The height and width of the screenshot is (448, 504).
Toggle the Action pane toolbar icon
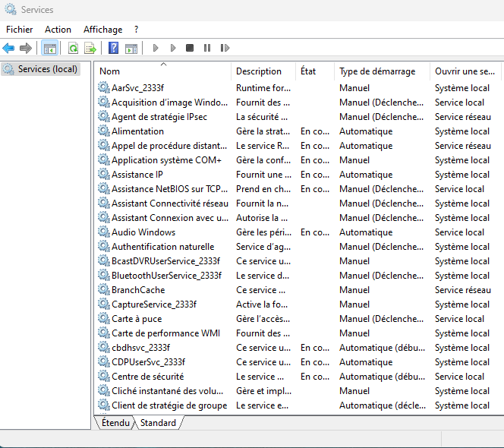click(131, 49)
